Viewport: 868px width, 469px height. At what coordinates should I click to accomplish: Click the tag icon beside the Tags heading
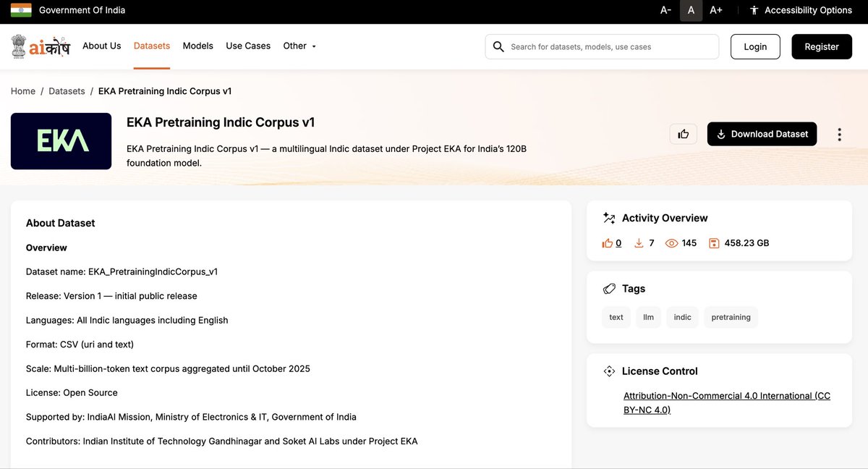click(x=608, y=288)
